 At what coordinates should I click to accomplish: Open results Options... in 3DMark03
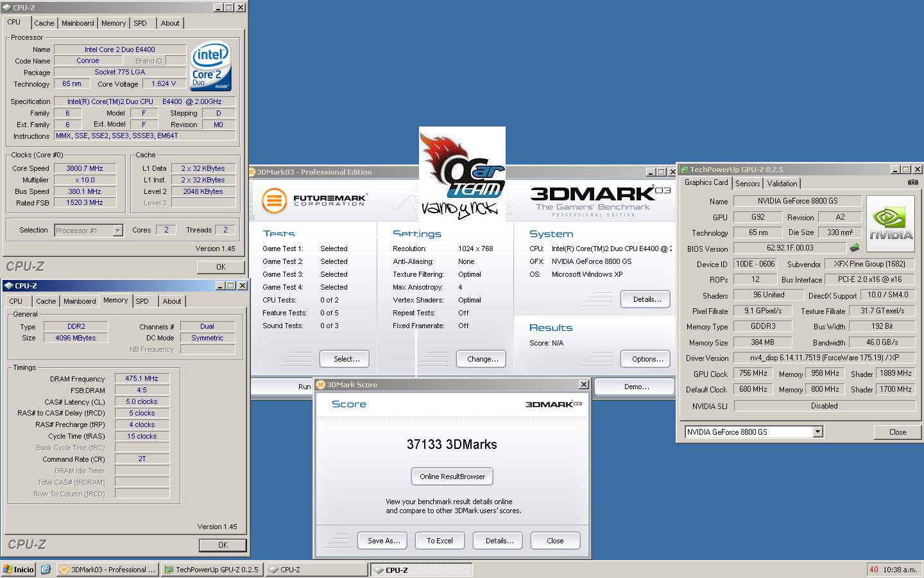click(x=647, y=359)
